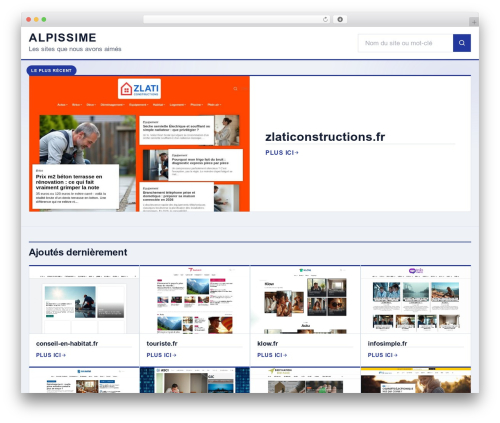The width and height of the screenshot is (500, 423).
Task: Open the klow.fr thumbnail
Action: tap(305, 300)
